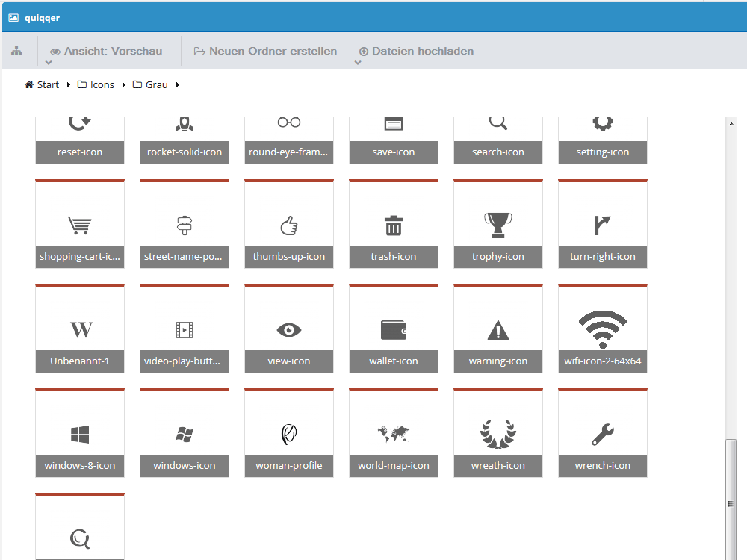Select the wifi-icon-2-64x64 tile
The image size is (747, 560).
pyautogui.click(x=603, y=329)
